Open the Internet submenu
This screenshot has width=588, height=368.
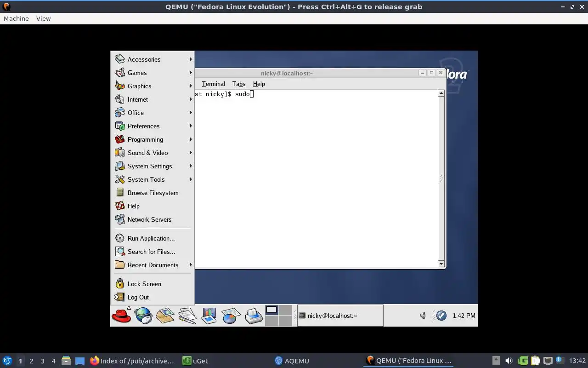click(153, 99)
